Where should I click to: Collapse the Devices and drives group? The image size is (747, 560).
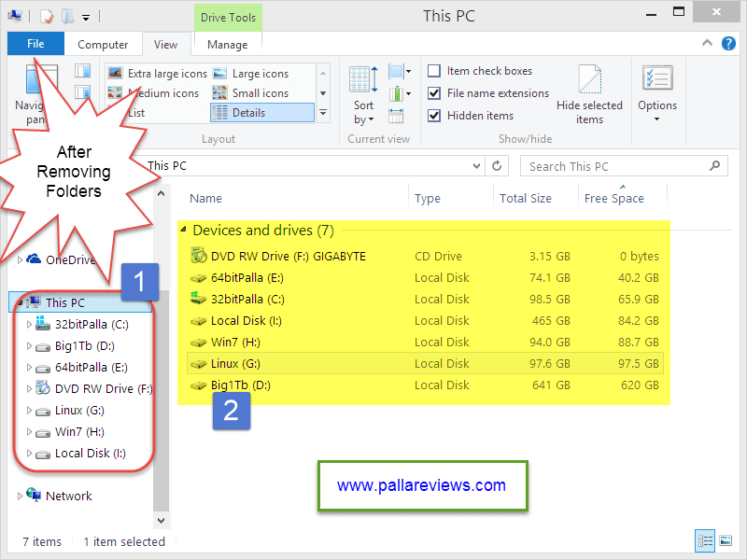(184, 231)
